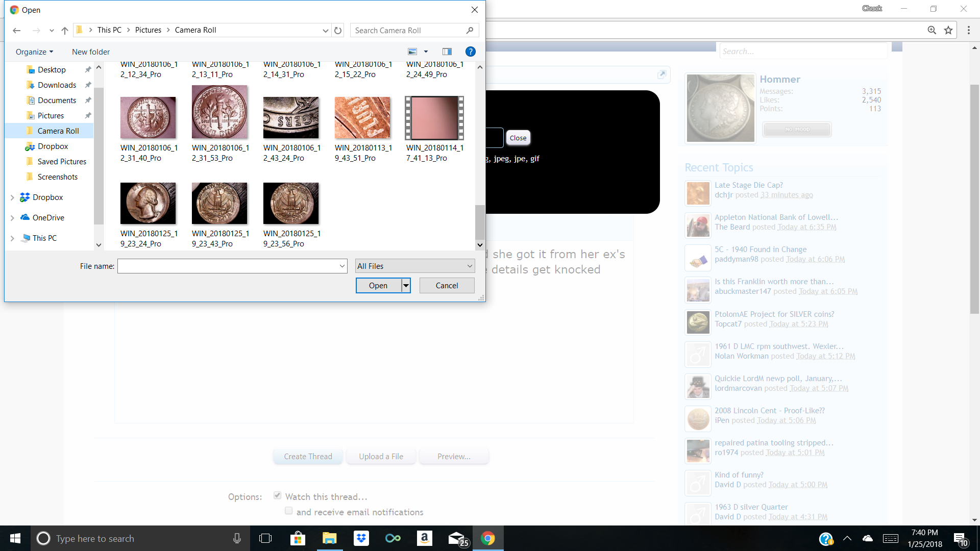The image size is (980, 551).
Task: Click the Cancel button
Action: click(447, 286)
